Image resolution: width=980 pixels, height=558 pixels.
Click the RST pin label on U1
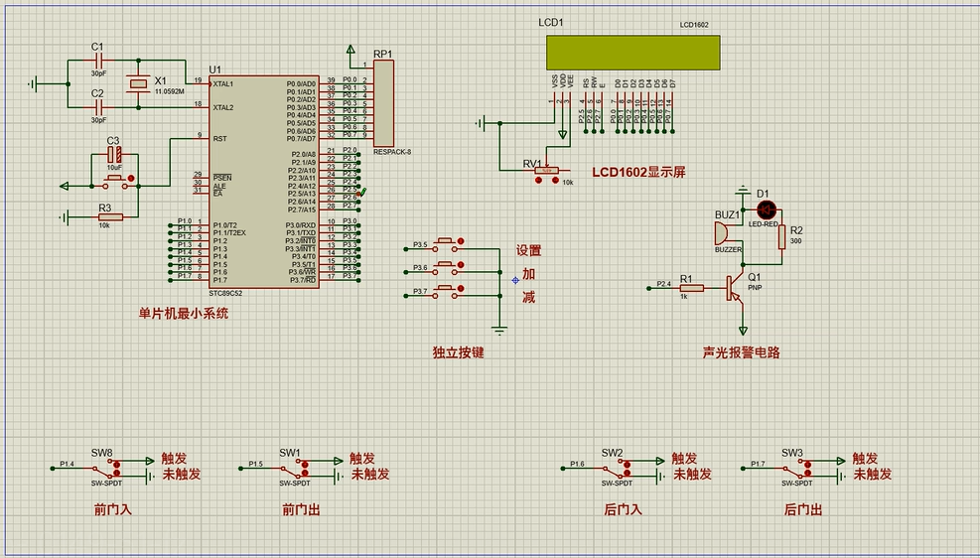[219, 139]
